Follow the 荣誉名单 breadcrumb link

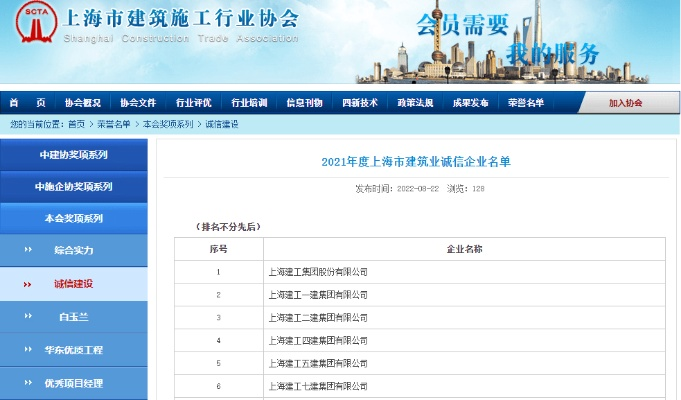click(x=114, y=124)
